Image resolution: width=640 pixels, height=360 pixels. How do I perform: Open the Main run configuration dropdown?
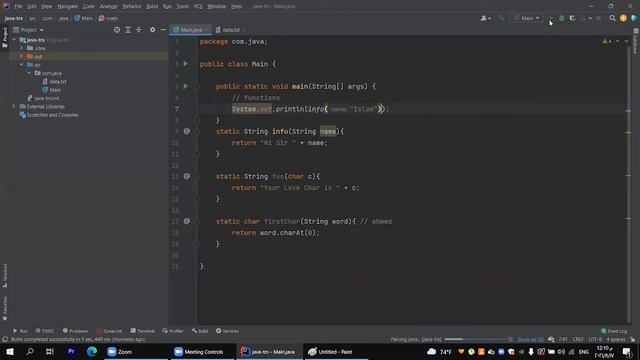click(x=527, y=18)
